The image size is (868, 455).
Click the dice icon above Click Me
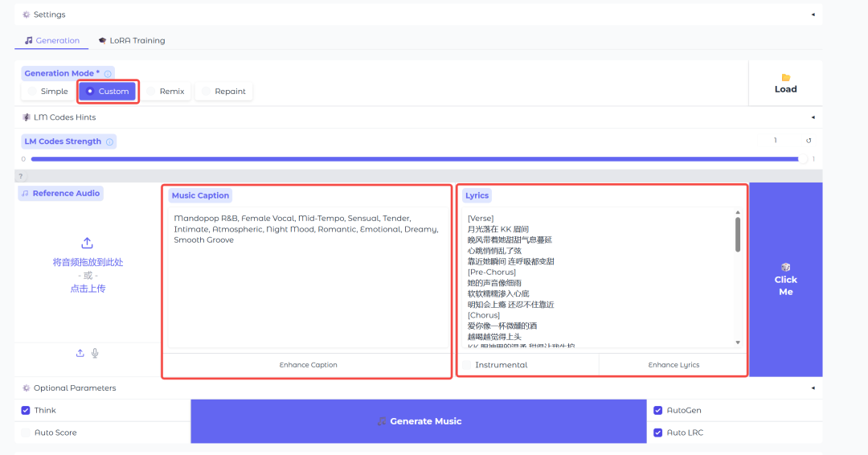pyautogui.click(x=785, y=267)
